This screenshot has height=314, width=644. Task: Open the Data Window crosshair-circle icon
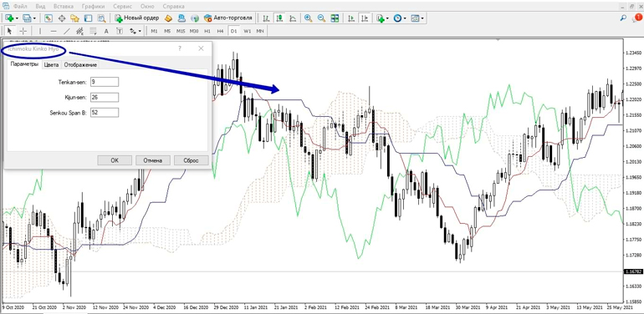[x=62, y=18]
